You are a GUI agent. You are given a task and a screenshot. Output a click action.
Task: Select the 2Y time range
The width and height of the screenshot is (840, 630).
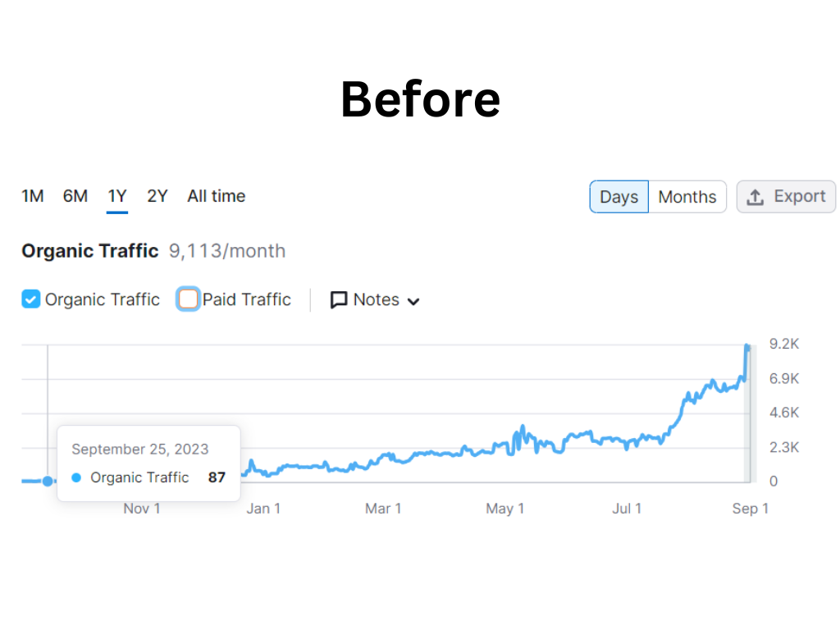click(157, 196)
